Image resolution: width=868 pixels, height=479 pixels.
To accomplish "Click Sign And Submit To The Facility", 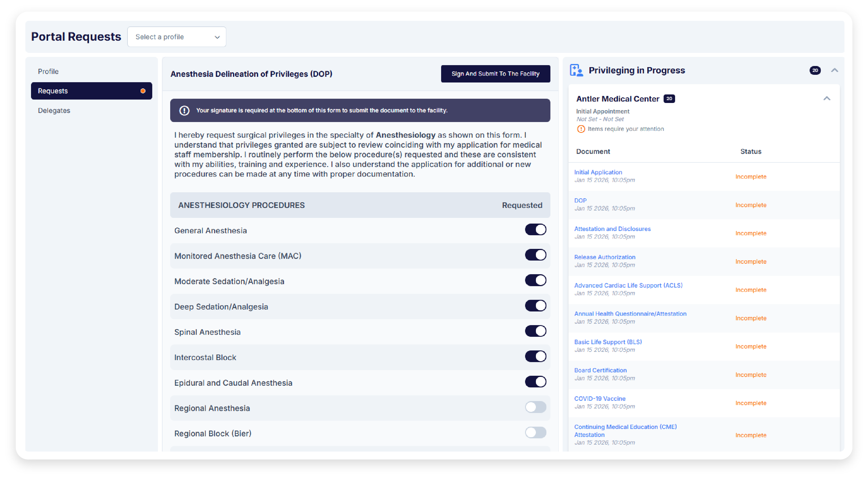I will (x=495, y=74).
